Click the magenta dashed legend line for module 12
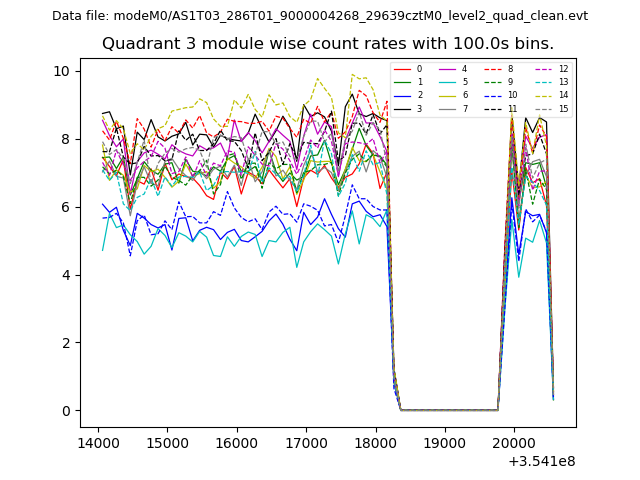This screenshot has width=640, height=480. coord(543,69)
